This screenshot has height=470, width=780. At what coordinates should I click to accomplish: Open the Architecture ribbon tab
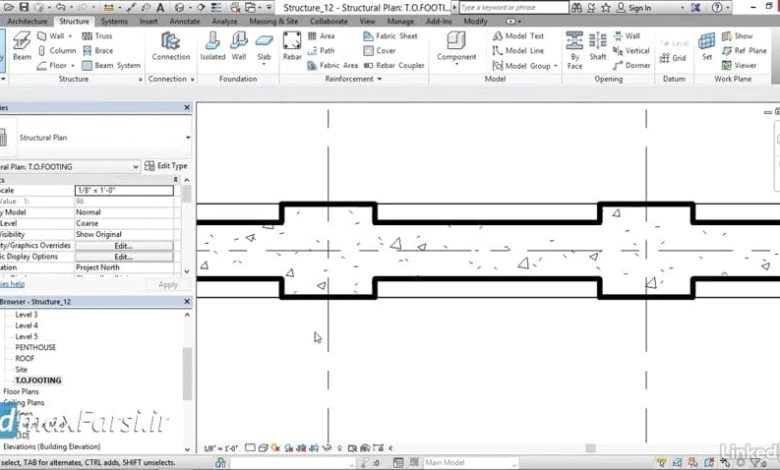click(x=27, y=21)
